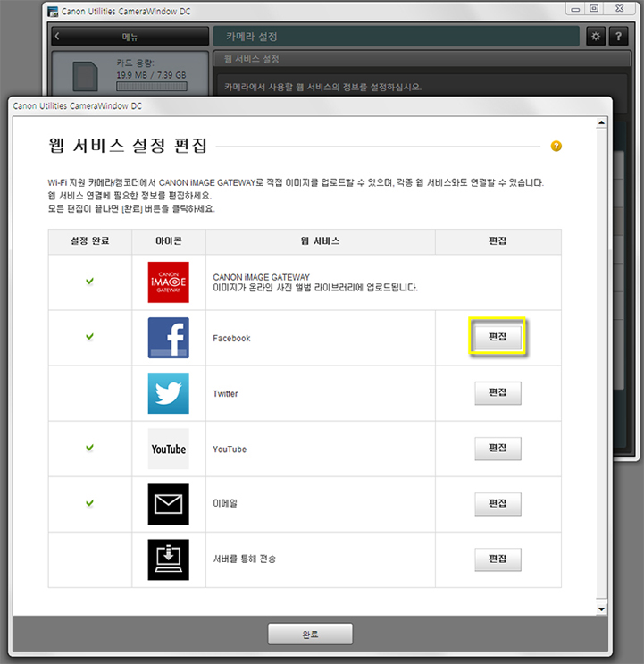Image resolution: width=644 pixels, height=664 pixels.
Task: Click the 설정 완료 column header
Action: coord(89,241)
